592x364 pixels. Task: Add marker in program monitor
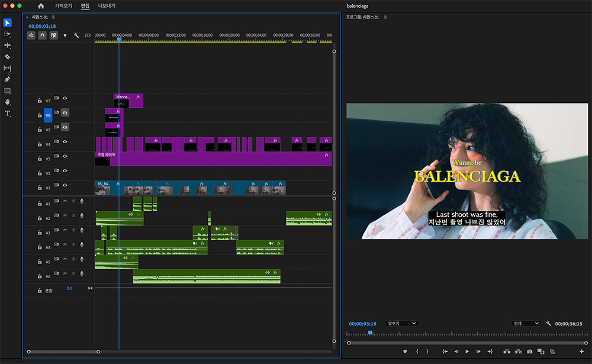[405, 352]
